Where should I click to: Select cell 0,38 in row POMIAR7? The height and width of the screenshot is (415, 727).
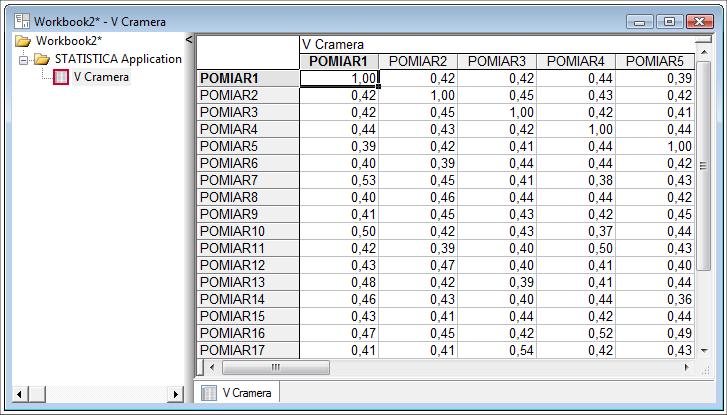(576, 180)
